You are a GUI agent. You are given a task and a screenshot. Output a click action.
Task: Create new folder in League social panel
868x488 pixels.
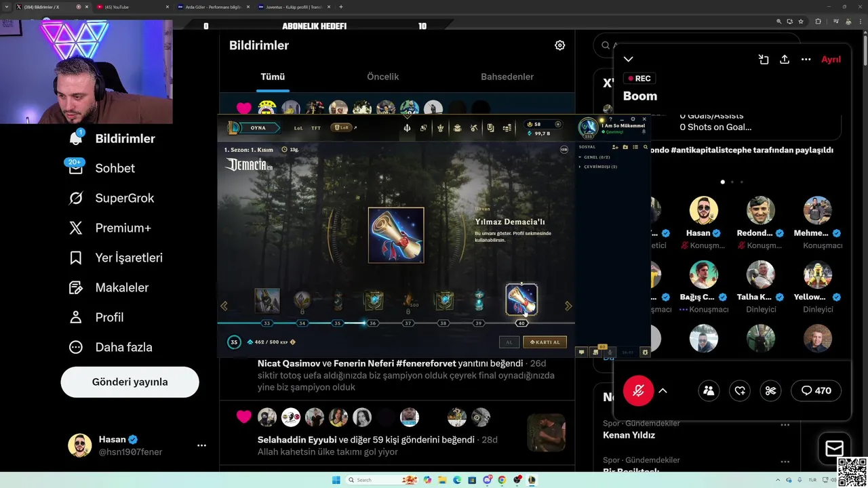click(625, 147)
